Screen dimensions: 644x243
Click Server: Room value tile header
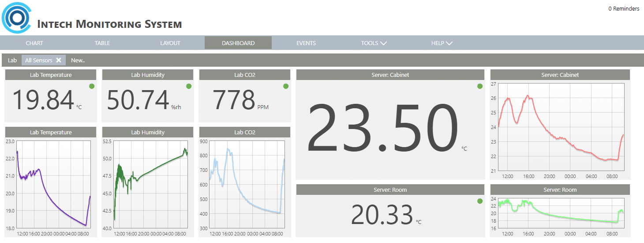[x=390, y=190]
